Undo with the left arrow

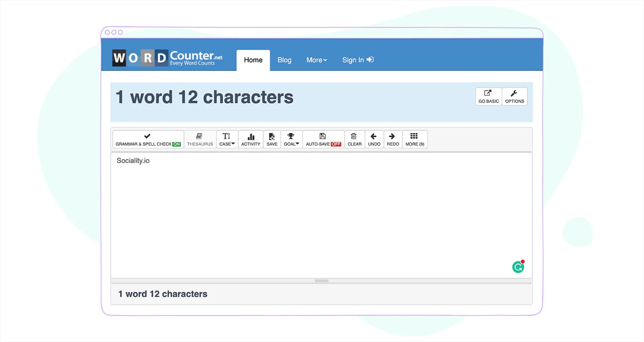(x=374, y=139)
